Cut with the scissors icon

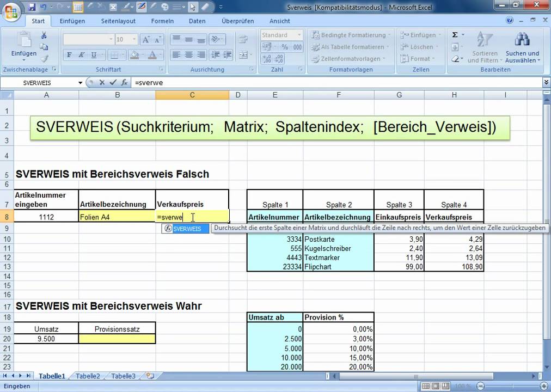[44, 35]
